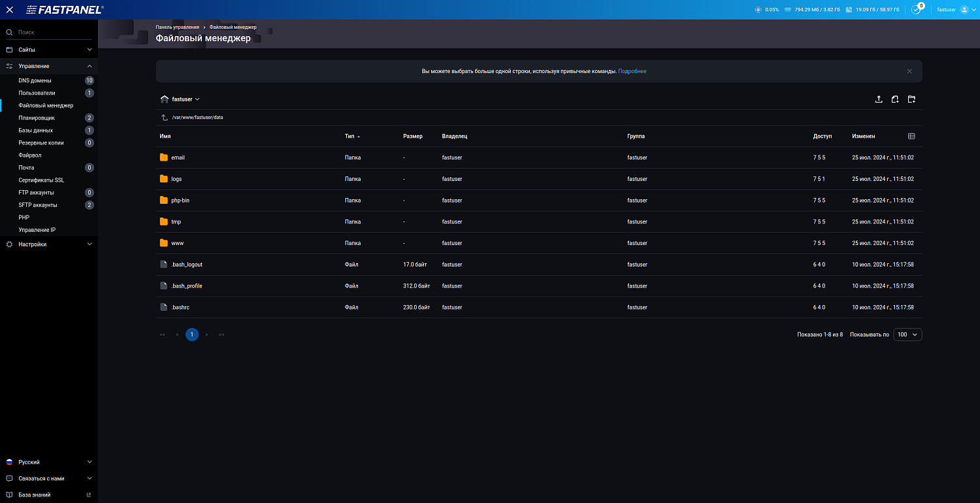The image size is (980, 503).
Task: Click the CPU usage indicator icon
Action: pyautogui.click(x=758, y=10)
